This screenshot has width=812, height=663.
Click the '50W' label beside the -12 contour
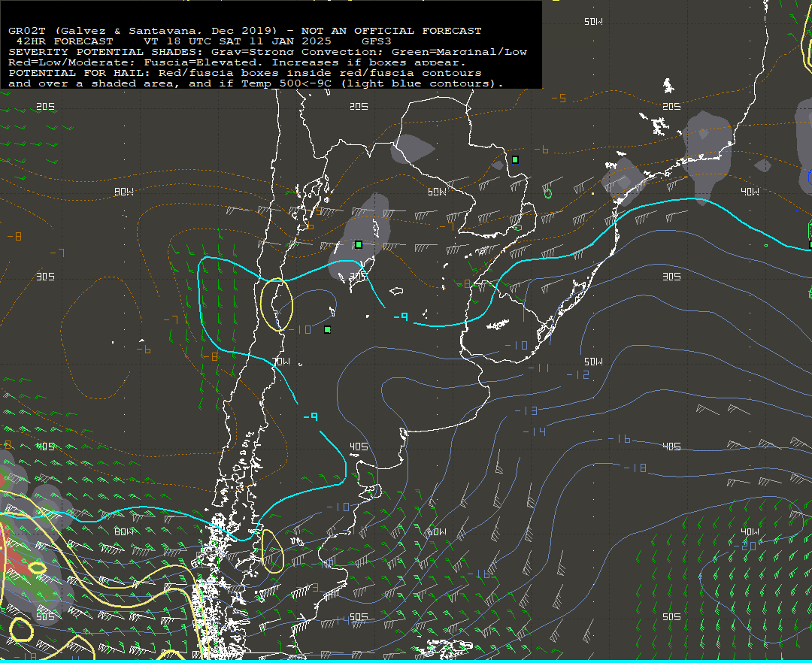593,362
